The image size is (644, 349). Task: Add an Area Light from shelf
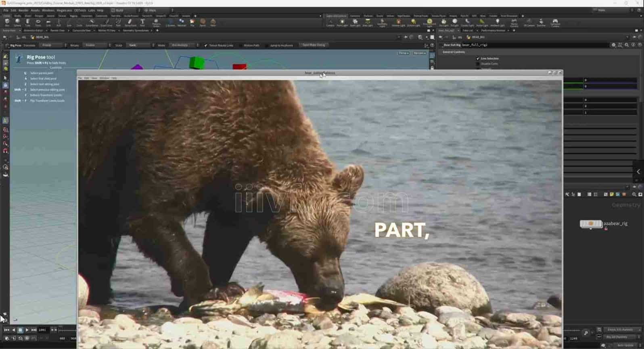point(368,23)
